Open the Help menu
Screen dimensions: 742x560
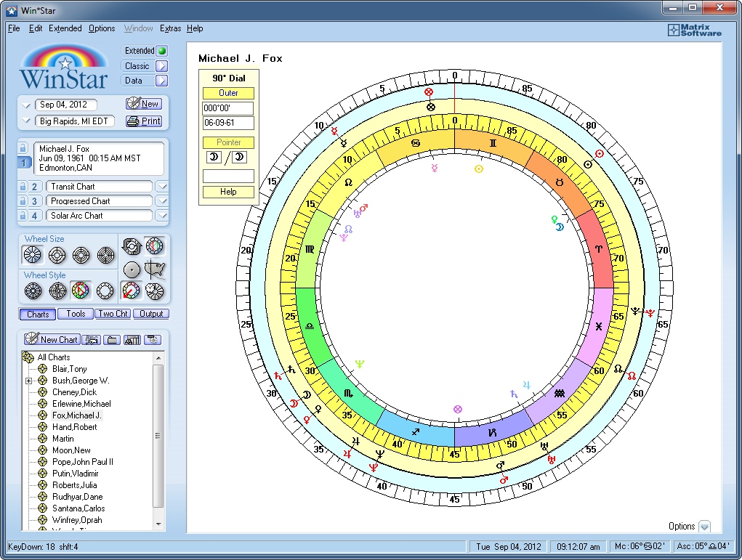[195, 28]
